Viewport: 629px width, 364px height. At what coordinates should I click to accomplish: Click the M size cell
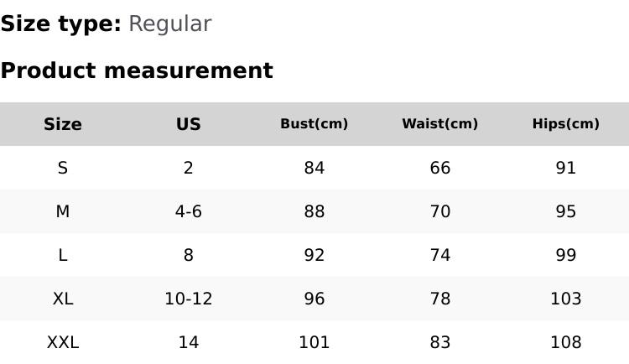63,211
